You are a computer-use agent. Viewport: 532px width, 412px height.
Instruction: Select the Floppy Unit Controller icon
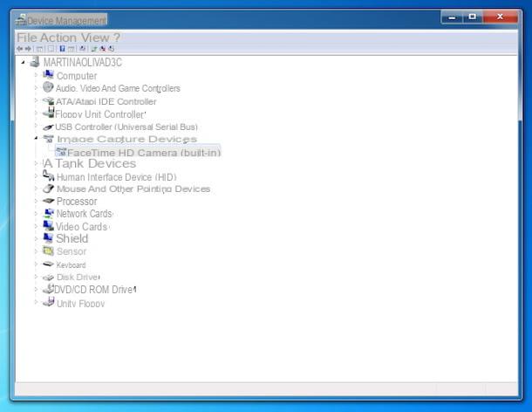point(49,113)
